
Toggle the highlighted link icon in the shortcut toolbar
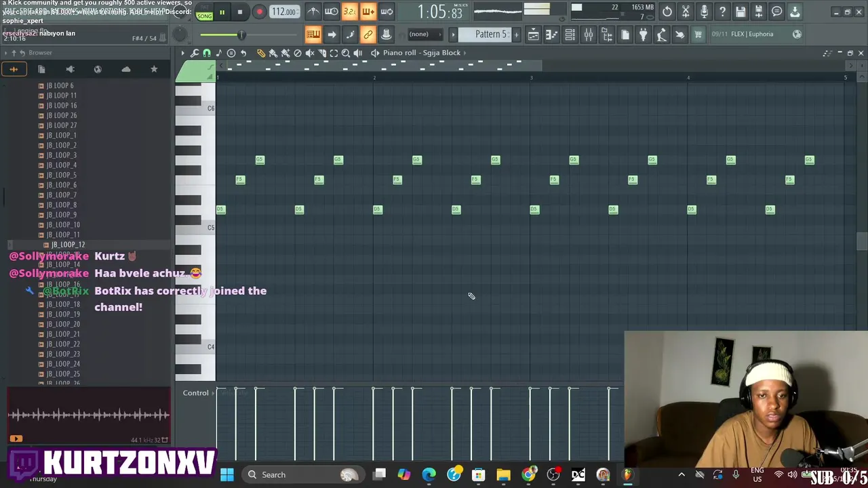coord(368,35)
